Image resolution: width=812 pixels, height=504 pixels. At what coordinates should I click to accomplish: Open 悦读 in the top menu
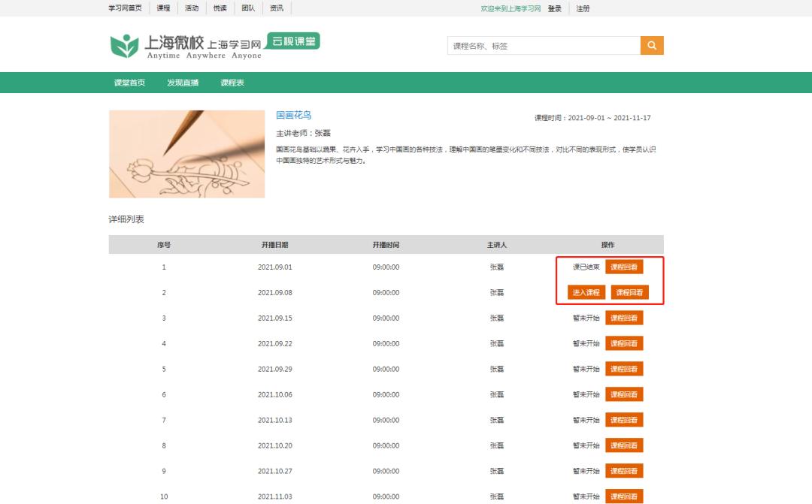pyautogui.click(x=220, y=8)
